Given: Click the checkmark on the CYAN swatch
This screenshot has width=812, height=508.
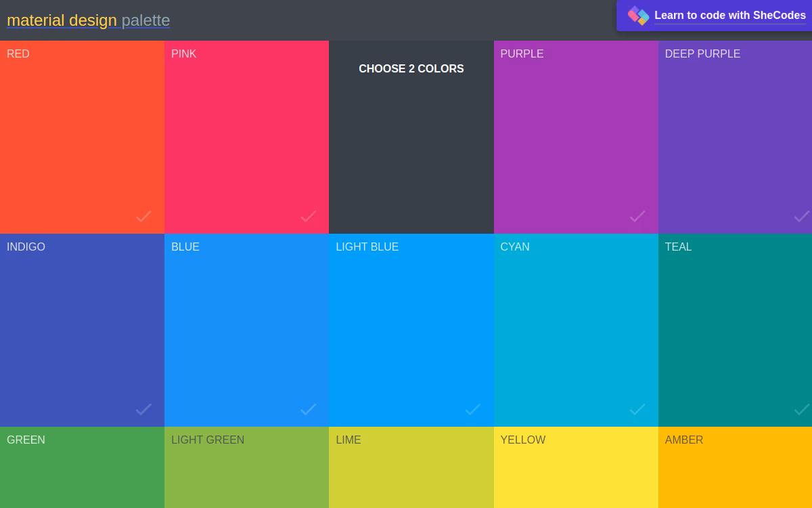Looking at the screenshot, I should pyautogui.click(x=637, y=410).
